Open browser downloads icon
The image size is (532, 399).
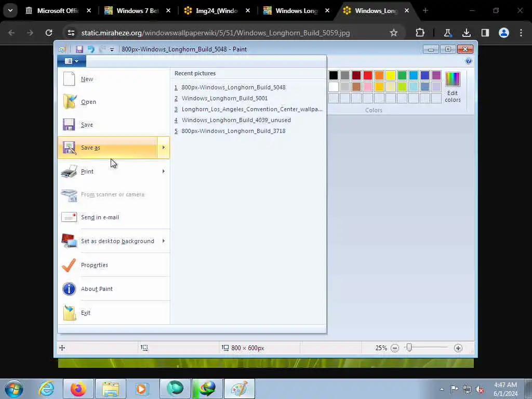coord(467,33)
